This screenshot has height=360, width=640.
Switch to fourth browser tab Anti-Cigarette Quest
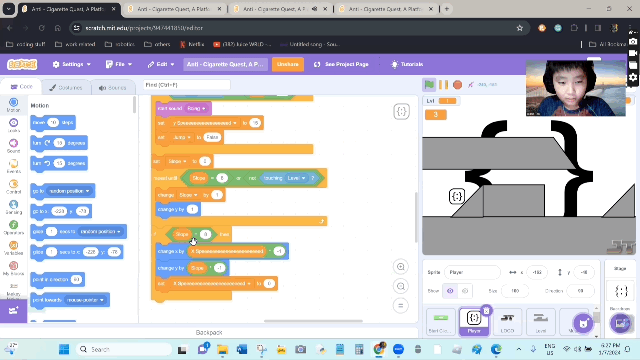[386, 9]
